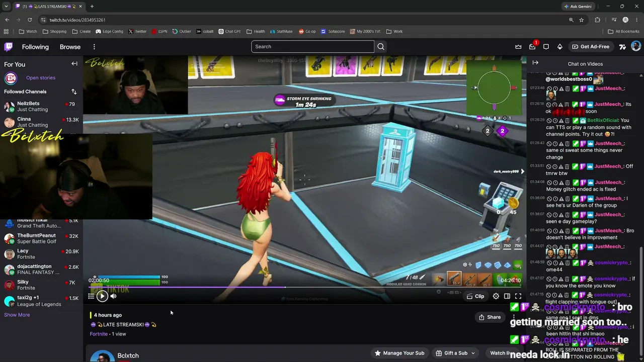The height and width of the screenshot is (362, 644).
Task: Open the stories avatar in sidebar
Action: point(11,78)
